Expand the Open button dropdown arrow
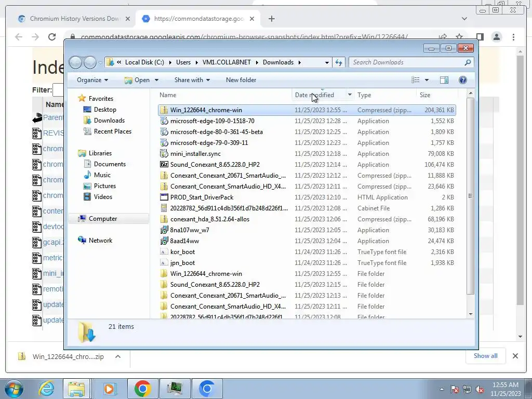The image size is (532, 399). (x=156, y=80)
